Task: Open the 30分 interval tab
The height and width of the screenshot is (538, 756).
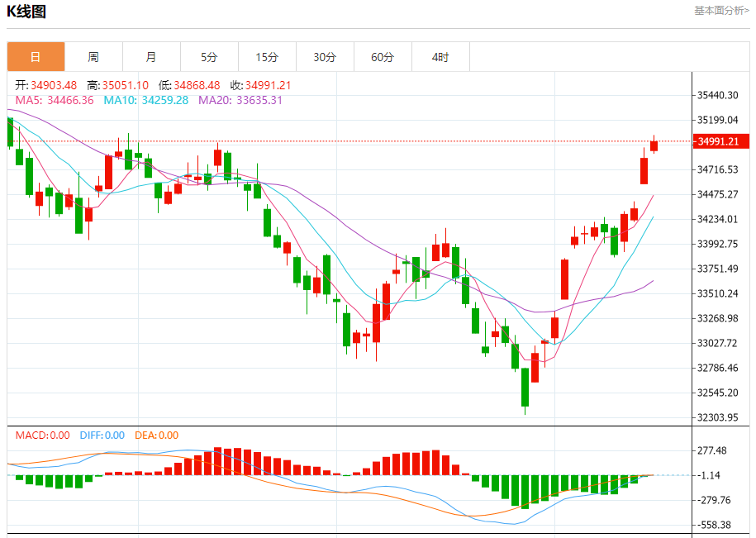Action: 325,57
